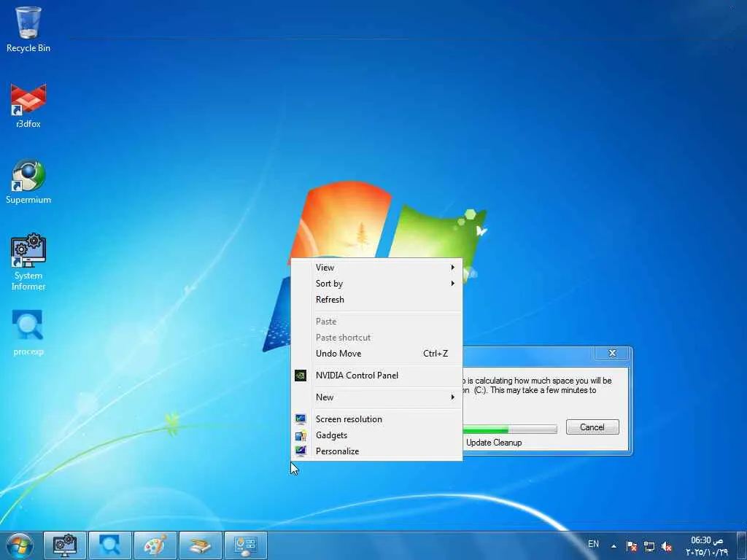Viewport: 747px width, 560px height.
Task: Choose Refresh from context menu
Action: click(x=376, y=300)
